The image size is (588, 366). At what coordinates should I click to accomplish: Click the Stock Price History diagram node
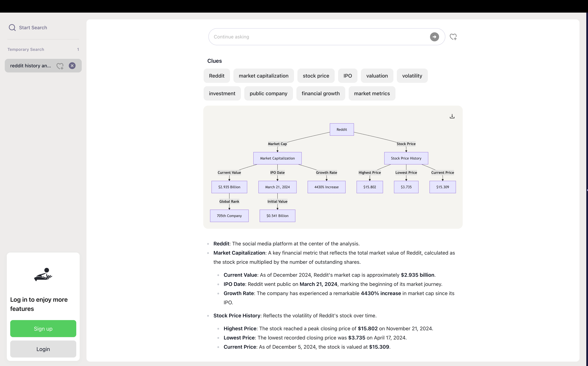406,158
